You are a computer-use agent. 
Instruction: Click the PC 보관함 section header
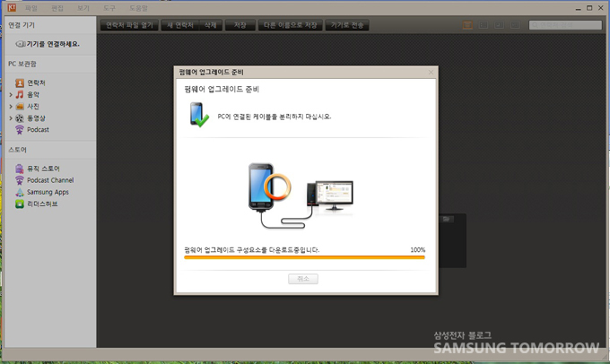coord(22,64)
